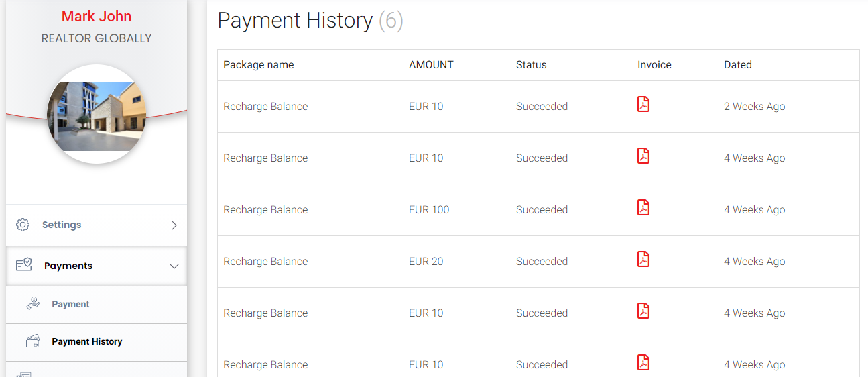Image resolution: width=868 pixels, height=377 pixels.
Task: Click Succeeded status in the EUR 20 row
Action: [542, 262]
